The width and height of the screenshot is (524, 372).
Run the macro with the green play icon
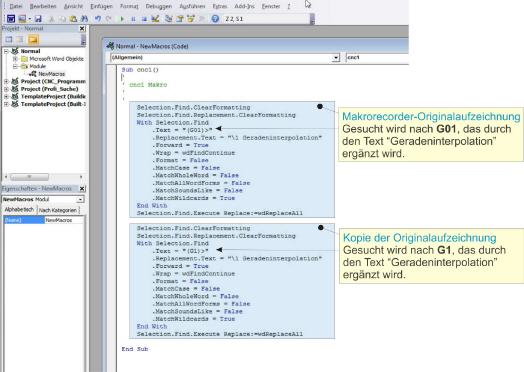click(x=122, y=19)
